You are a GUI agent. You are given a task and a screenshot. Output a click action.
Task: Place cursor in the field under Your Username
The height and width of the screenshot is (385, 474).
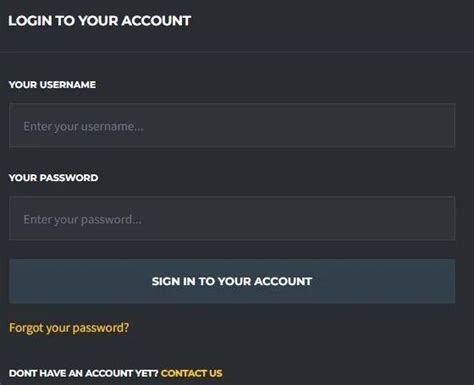(x=232, y=125)
